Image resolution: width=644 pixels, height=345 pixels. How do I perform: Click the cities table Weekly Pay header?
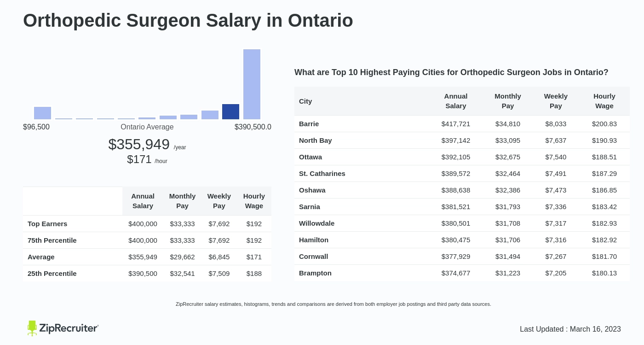[556, 101]
